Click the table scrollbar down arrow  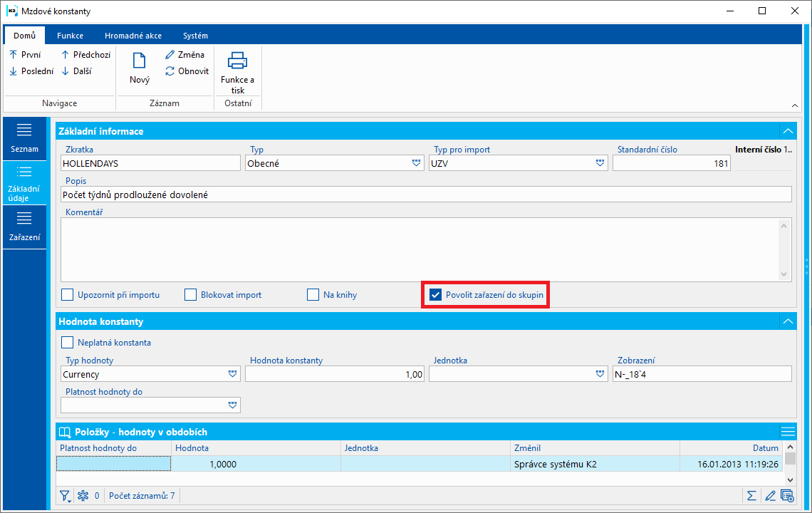790,480
